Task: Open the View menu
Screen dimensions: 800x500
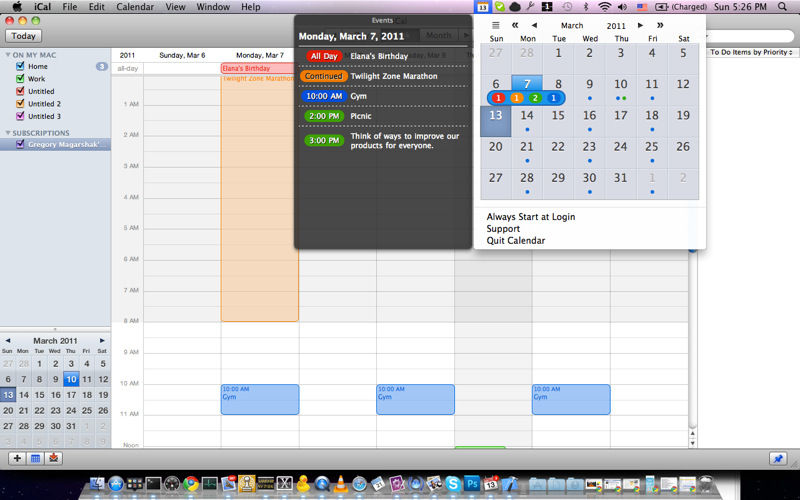Action: pyautogui.click(x=175, y=7)
